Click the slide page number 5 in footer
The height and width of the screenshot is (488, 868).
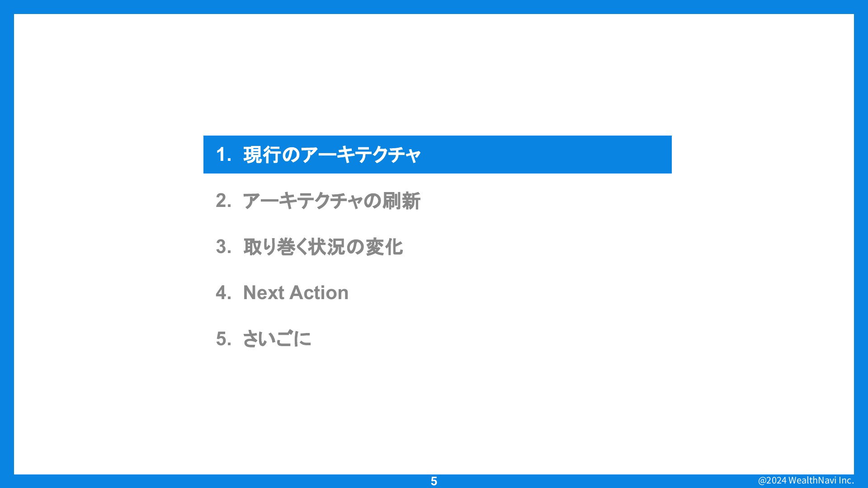[434, 481]
